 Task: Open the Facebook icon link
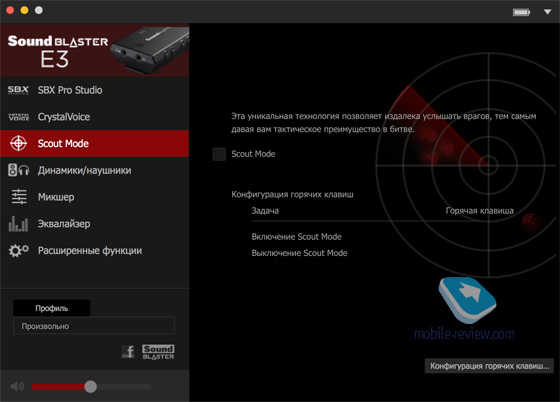[x=128, y=351]
